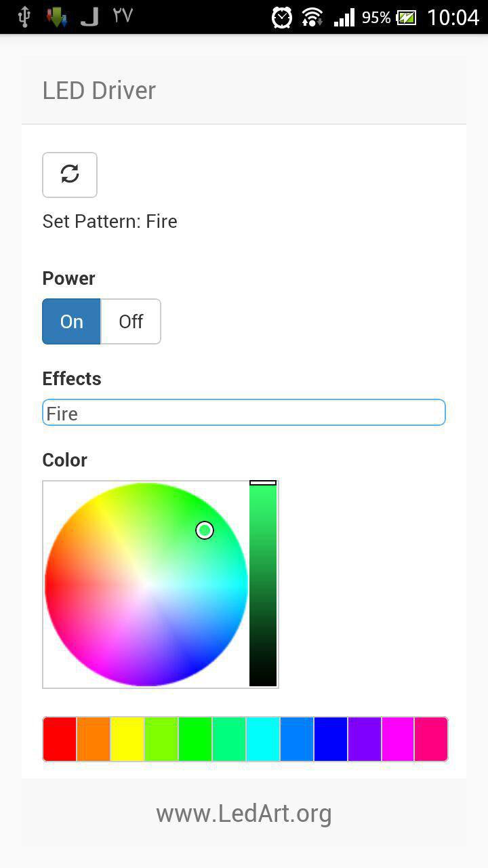The height and width of the screenshot is (868, 488).
Task: Tap the battery indicator icon
Action: tap(406, 18)
